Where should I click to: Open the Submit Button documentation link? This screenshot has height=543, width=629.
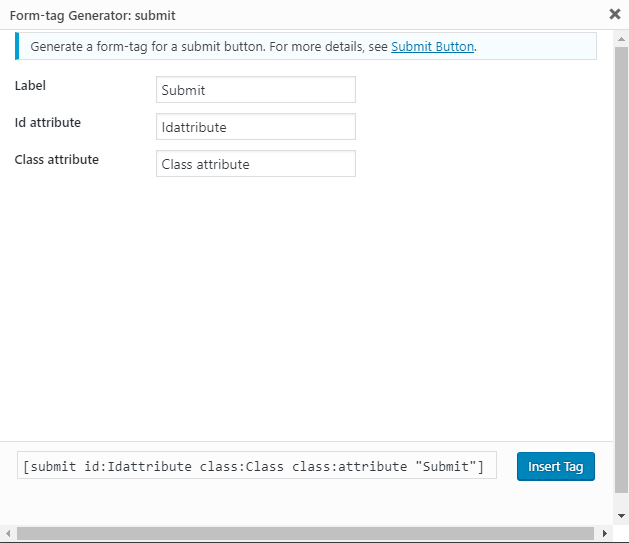pos(432,47)
